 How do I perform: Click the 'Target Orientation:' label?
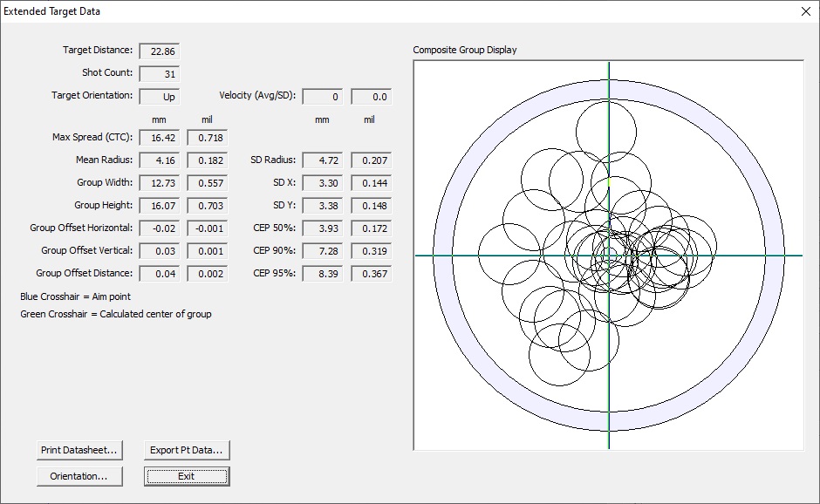pyautogui.click(x=92, y=95)
